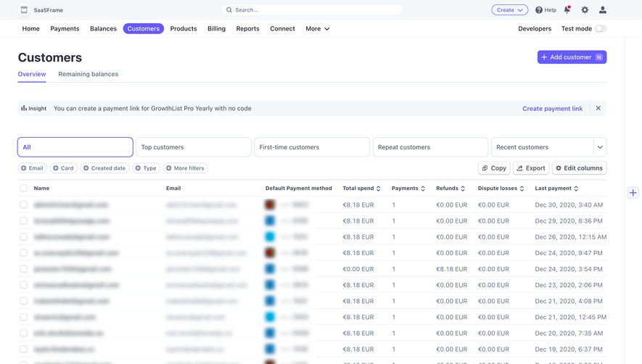Open the Products nav item
This screenshot has height=364, width=642.
tap(184, 29)
